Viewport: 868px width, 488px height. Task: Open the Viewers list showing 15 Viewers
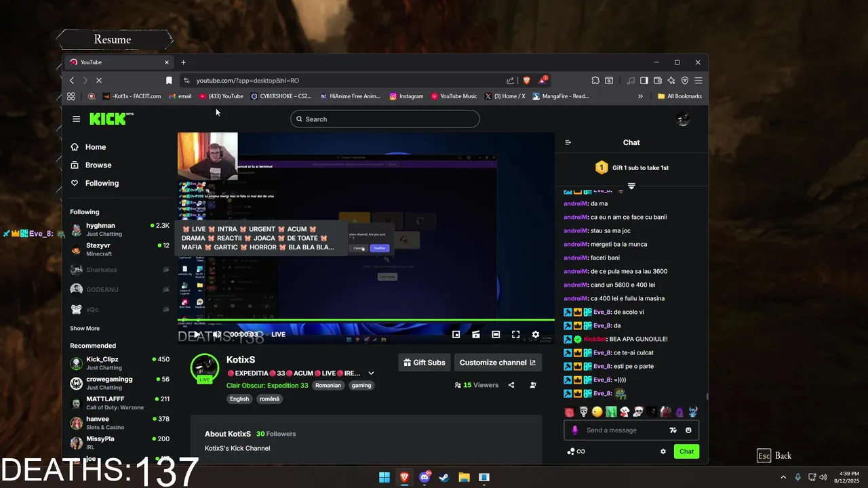tap(476, 385)
